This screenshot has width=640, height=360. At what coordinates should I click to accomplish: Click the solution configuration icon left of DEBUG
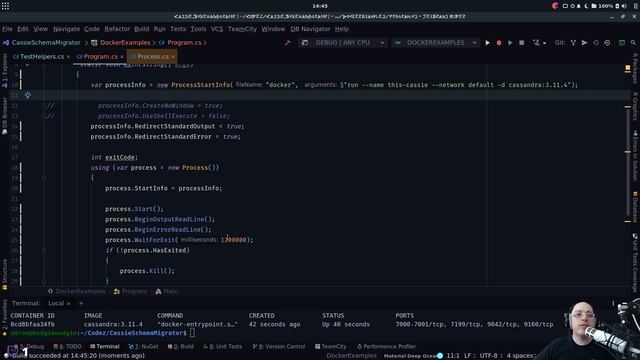(x=304, y=42)
